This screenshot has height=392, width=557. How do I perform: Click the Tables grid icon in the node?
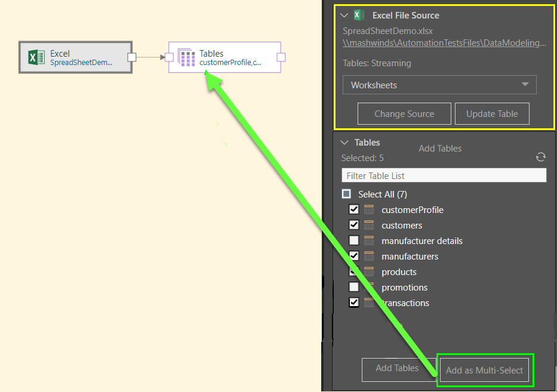coord(187,57)
